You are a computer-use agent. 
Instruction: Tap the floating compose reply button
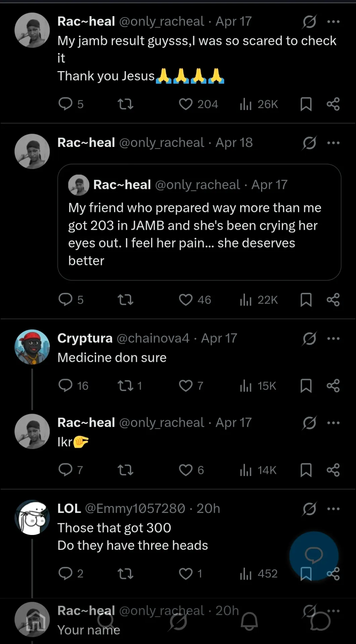pyautogui.click(x=314, y=555)
